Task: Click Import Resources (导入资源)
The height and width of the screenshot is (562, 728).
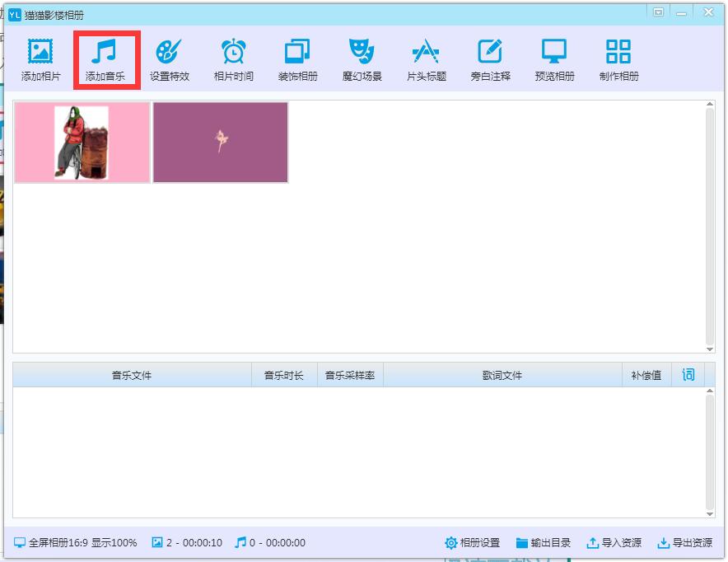Action: coord(614,543)
